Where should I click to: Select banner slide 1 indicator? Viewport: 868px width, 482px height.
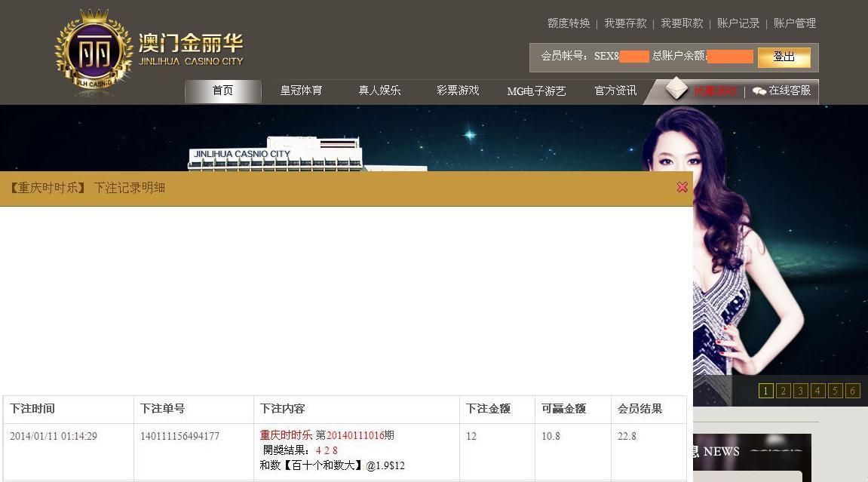pos(765,391)
